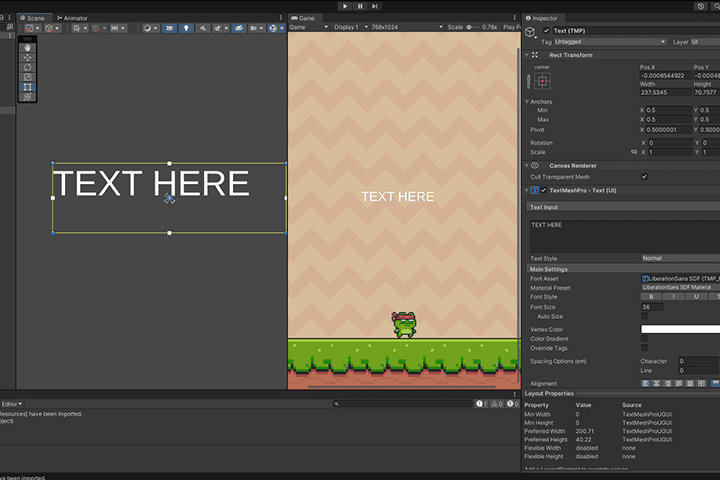Open snap increment dropdown arrow
The width and height of the screenshot is (720, 480).
pos(123,28)
